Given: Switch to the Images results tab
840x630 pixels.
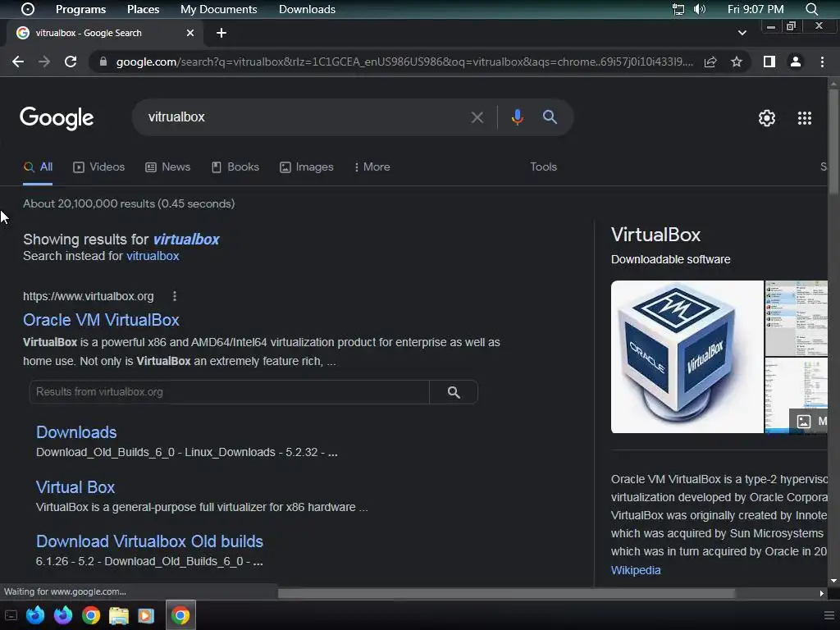Looking at the screenshot, I should point(307,167).
